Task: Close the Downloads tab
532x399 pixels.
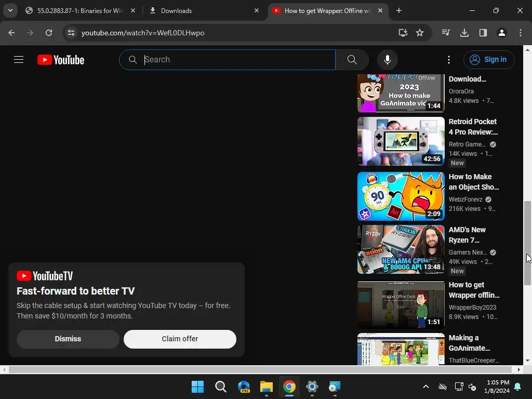Action: pos(257,10)
